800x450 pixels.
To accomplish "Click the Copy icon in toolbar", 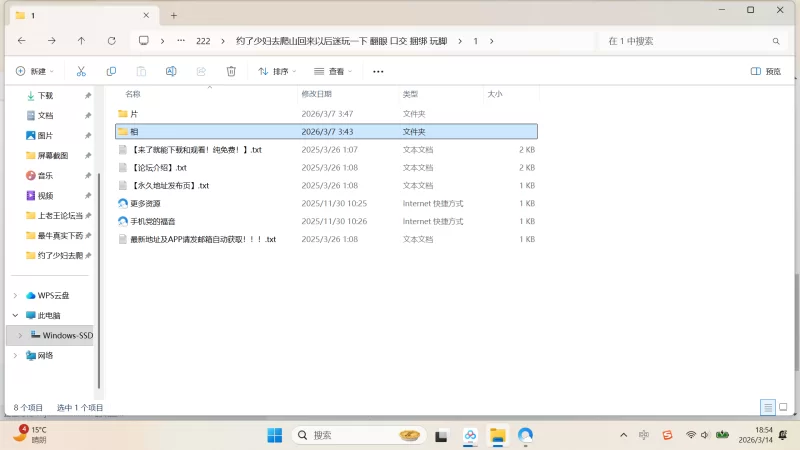I will [111, 71].
